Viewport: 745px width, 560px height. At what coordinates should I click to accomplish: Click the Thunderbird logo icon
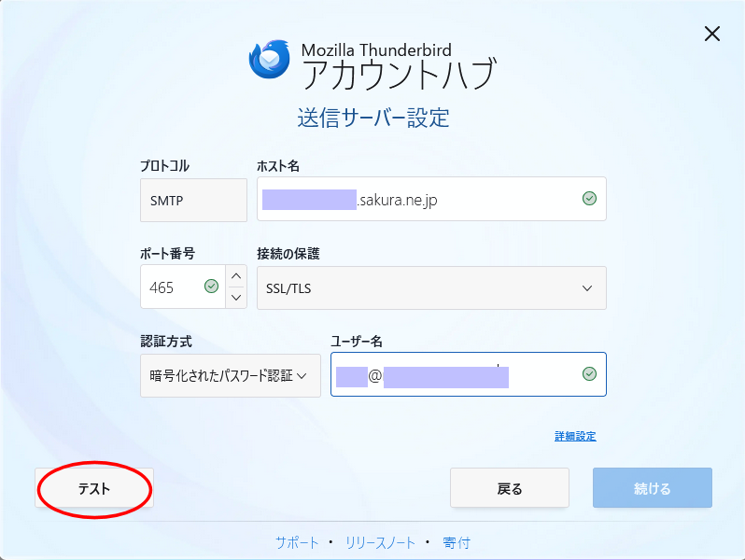point(270,59)
